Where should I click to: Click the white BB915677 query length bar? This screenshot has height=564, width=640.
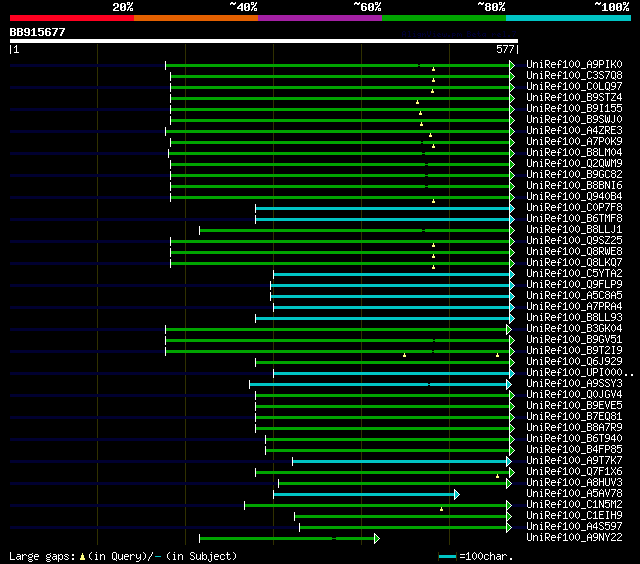(264, 41)
